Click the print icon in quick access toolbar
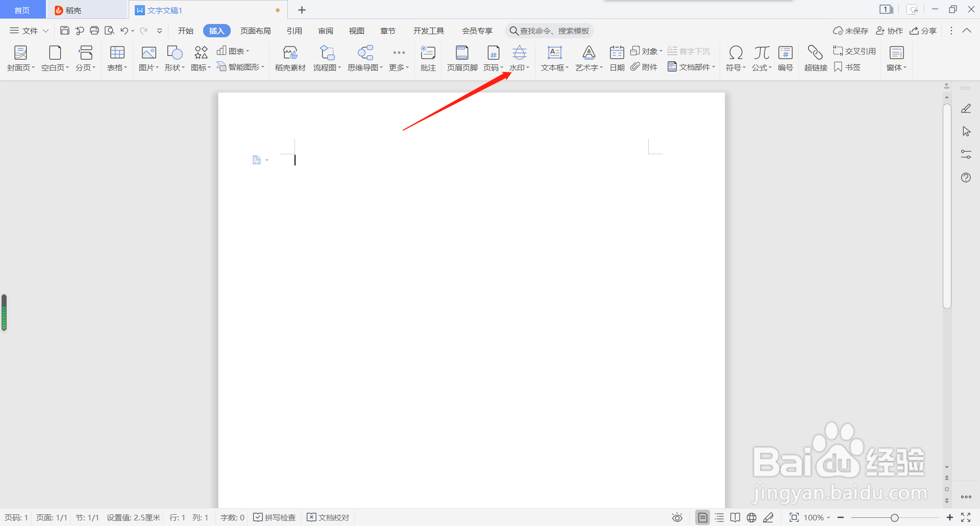 pyautogui.click(x=94, y=31)
